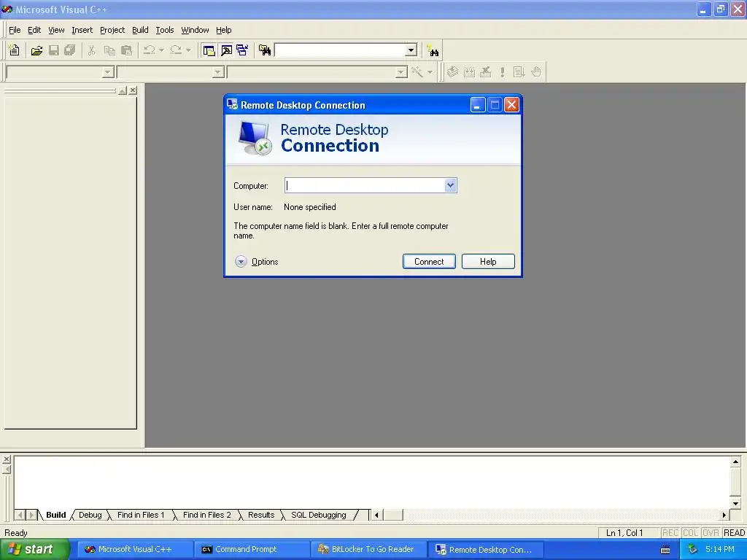Click output pane scroll up arrow
The image size is (747, 560).
735,462
